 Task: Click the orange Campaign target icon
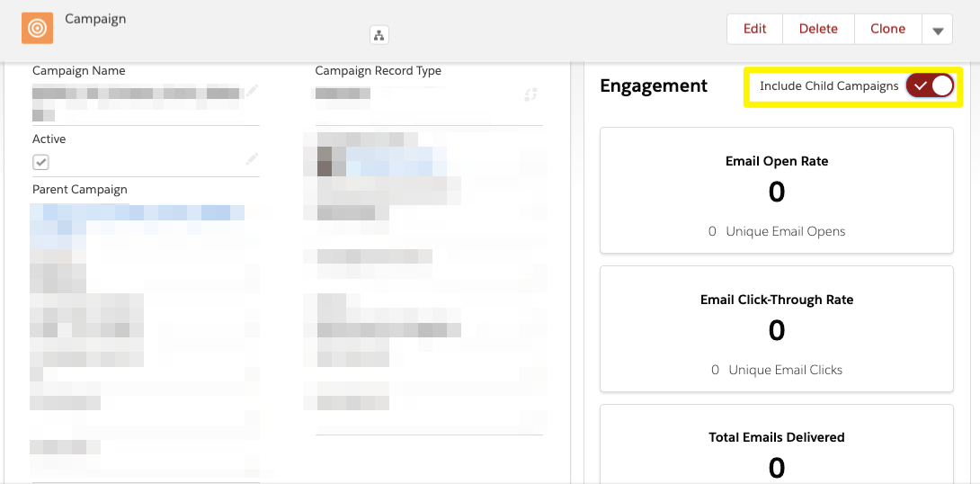(x=37, y=28)
